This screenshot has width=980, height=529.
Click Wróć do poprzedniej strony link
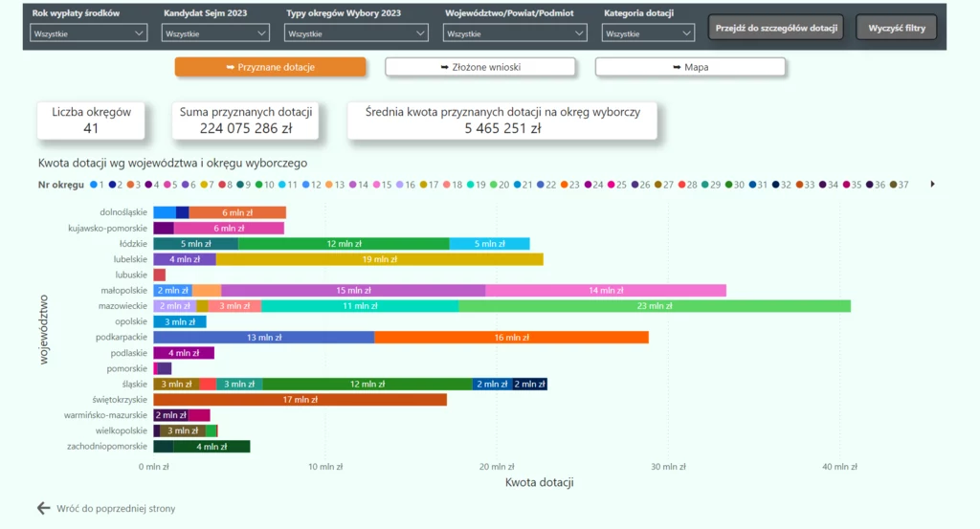point(116,508)
